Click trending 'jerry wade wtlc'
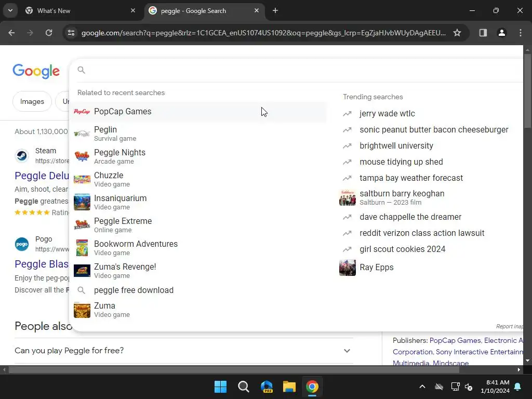The width and height of the screenshot is (532, 399). (x=387, y=113)
